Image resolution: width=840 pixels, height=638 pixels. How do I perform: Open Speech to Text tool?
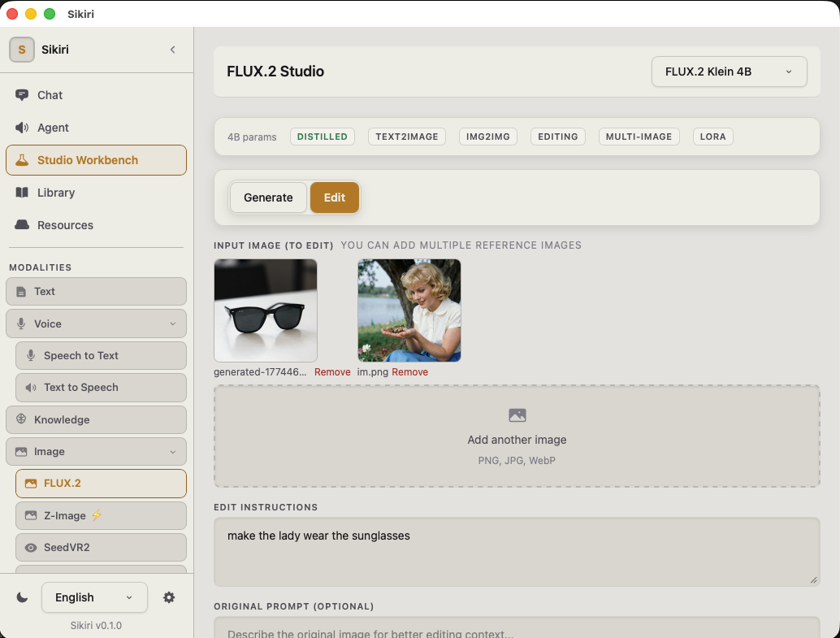[102, 355]
